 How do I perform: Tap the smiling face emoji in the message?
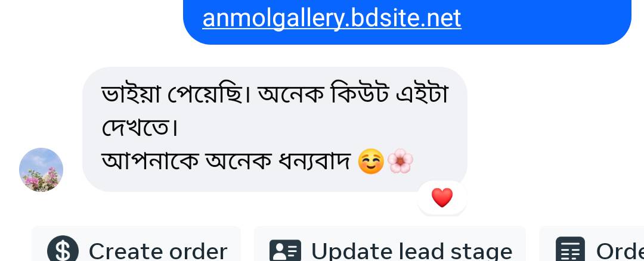pos(371,161)
